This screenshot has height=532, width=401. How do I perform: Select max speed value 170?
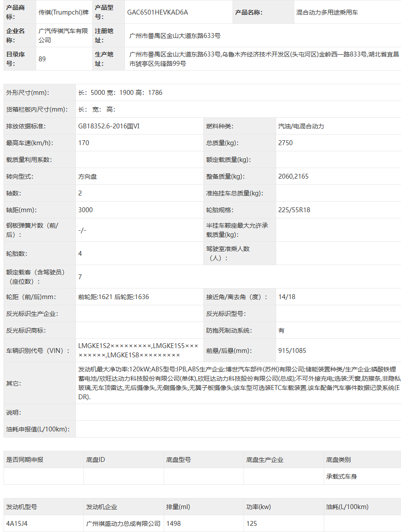pyautogui.click(x=83, y=143)
